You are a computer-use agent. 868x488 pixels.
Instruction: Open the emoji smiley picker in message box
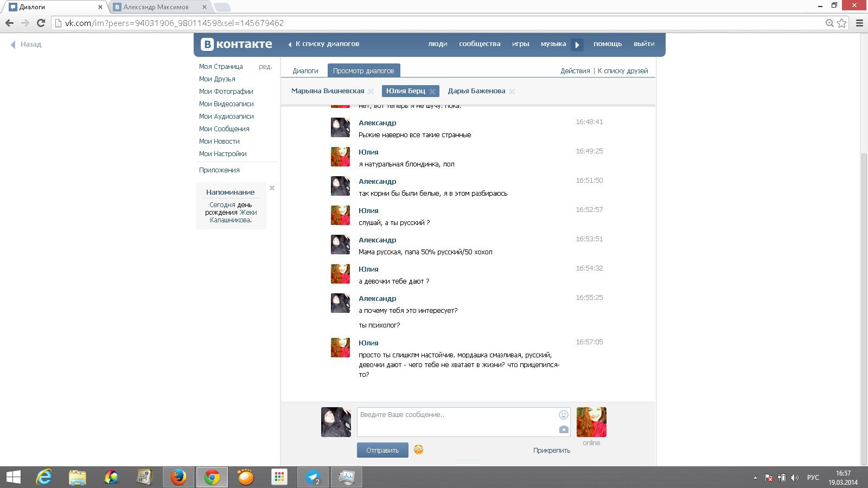tap(564, 415)
